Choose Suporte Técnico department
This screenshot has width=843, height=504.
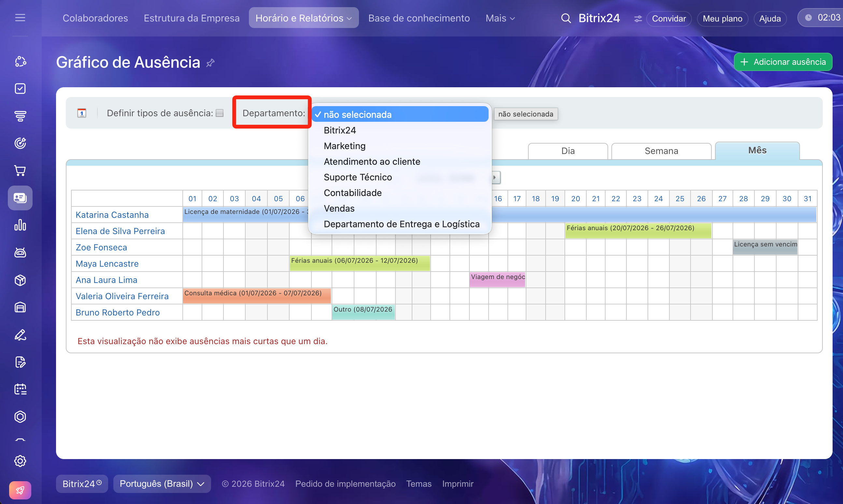(400, 177)
